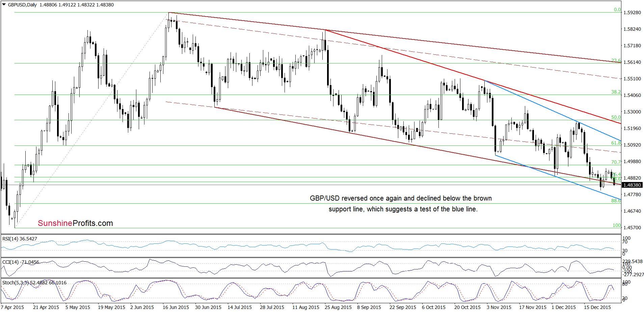Screen dimensions: 644x312
Task: Click the 22 Sep 2015 date label
Action: click(x=403, y=307)
